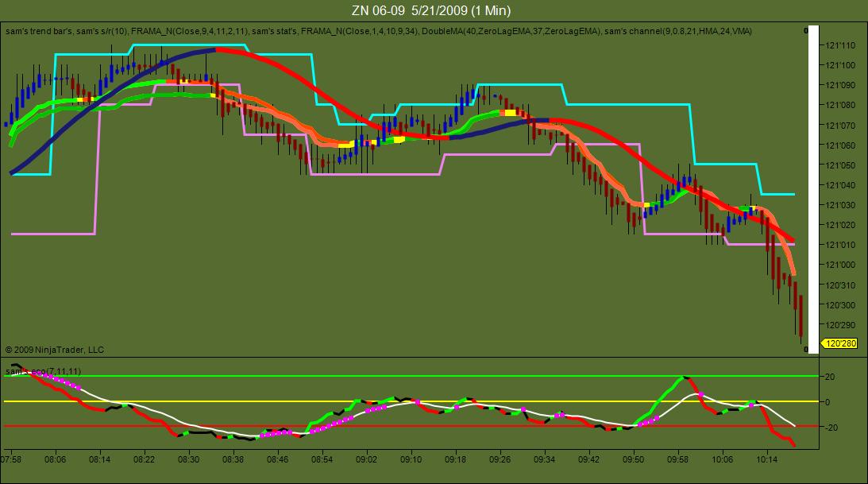Click the 121'060 price axis label
The height and width of the screenshot is (484, 868).
tap(839, 145)
